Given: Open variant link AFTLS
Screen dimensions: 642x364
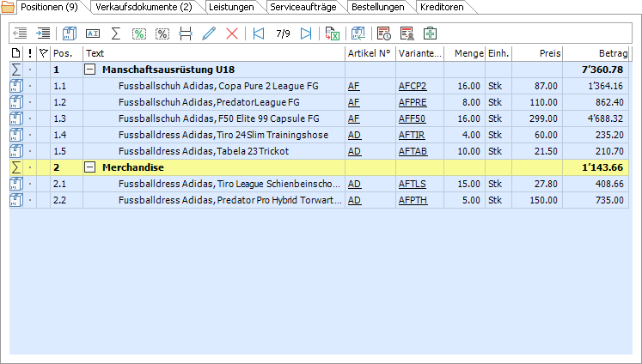Looking at the screenshot, I should [x=413, y=184].
